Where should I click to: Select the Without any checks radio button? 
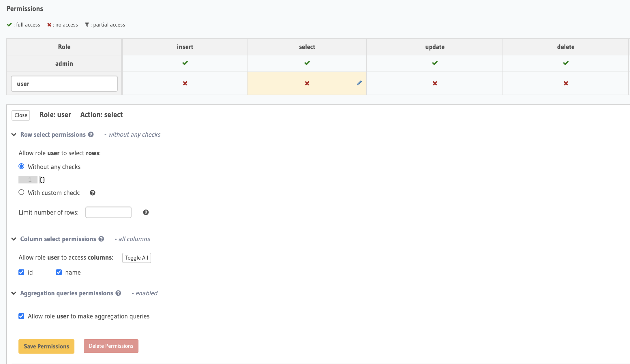coord(21,166)
